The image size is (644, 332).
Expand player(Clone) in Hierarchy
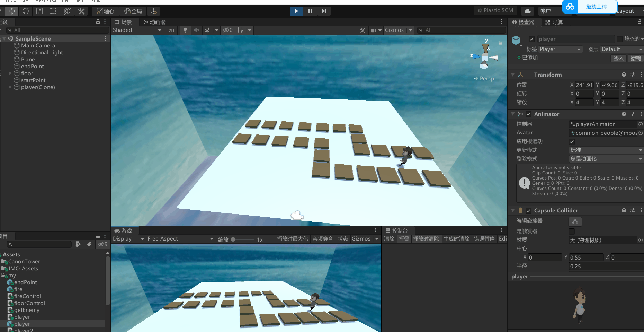[x=10, y=87]
